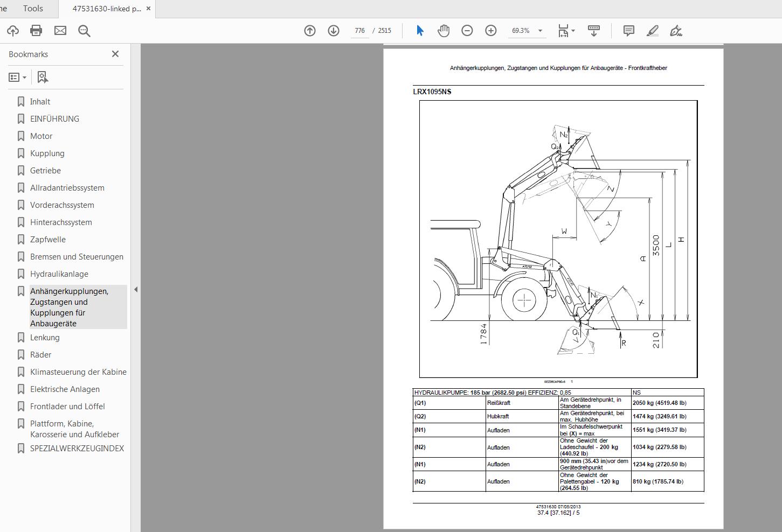Open the bookmark options menu
Screen dimensions: 782x532
[18, 77]
